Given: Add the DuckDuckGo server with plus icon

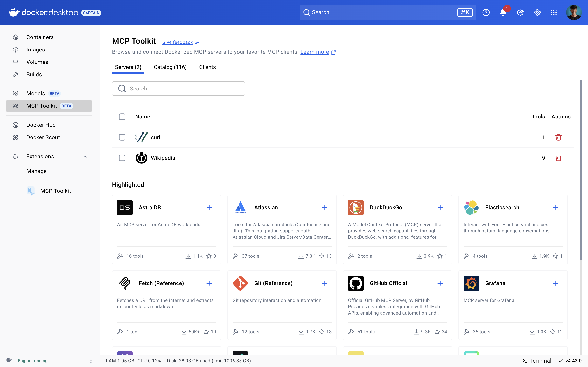Looking at the screenshot, I should [x=440, y=208].
